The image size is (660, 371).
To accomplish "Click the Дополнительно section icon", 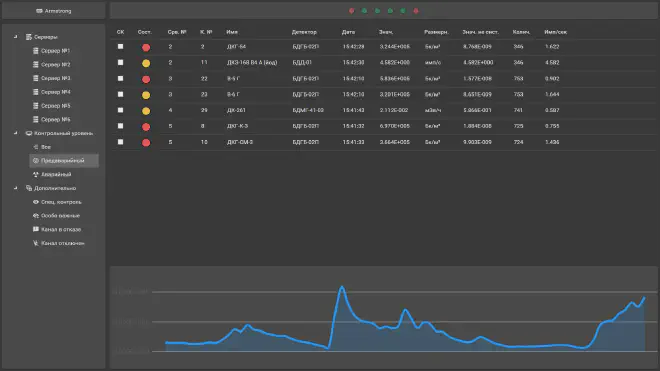I will [x=29, y=188].
